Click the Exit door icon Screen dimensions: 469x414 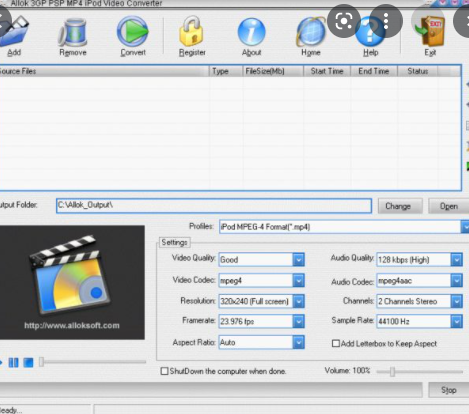(430, 32)
